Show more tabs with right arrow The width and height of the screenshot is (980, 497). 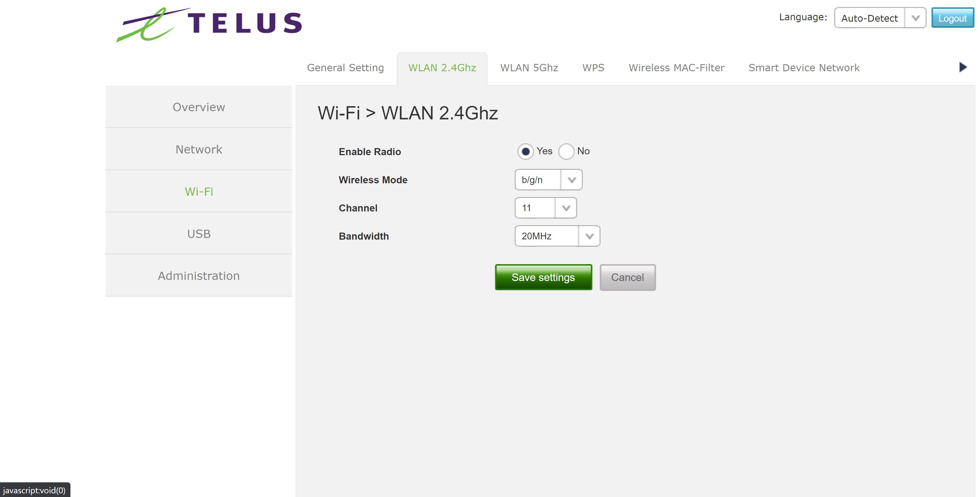click(x=963, y=67)
